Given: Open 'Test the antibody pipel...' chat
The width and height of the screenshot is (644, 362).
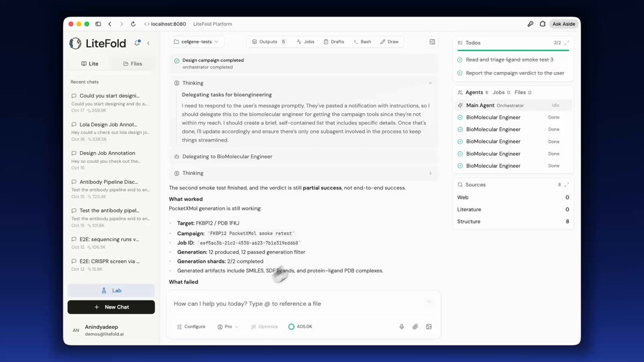Looking at the screenshot, I should pos(111,218).
